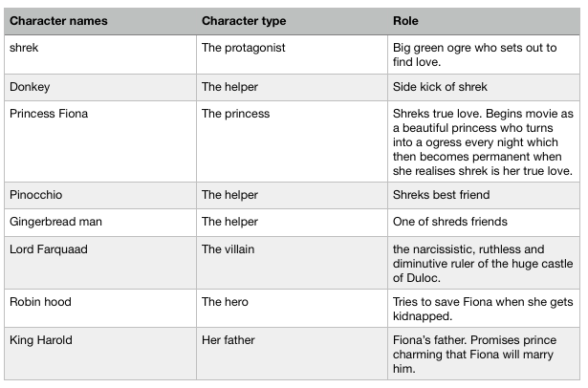Select the "Side kick of shrek" cell
588x388 pixels.
(x=441, y=86)
